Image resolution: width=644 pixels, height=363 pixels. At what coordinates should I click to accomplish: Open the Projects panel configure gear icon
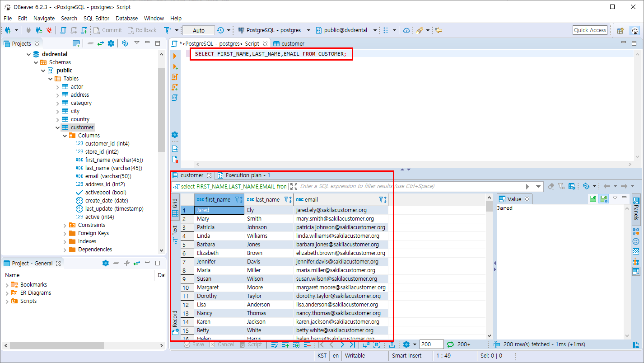[111, 43]
